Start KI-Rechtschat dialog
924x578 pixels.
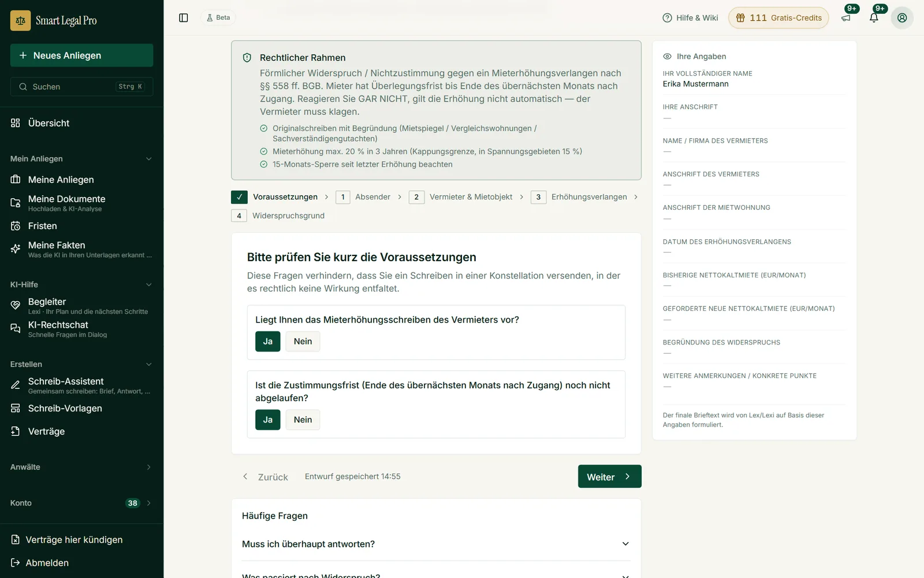pyautogui.click(x=81, y=329)
